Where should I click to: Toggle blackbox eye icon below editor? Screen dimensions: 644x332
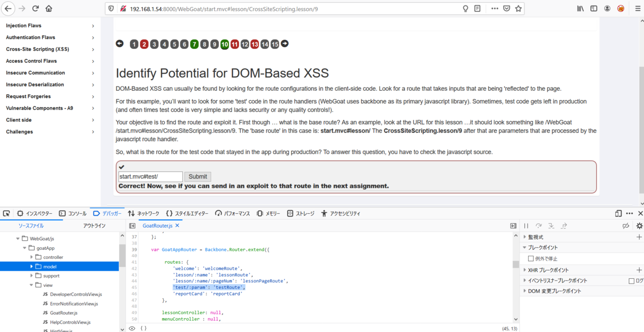(x=132, y=328)
